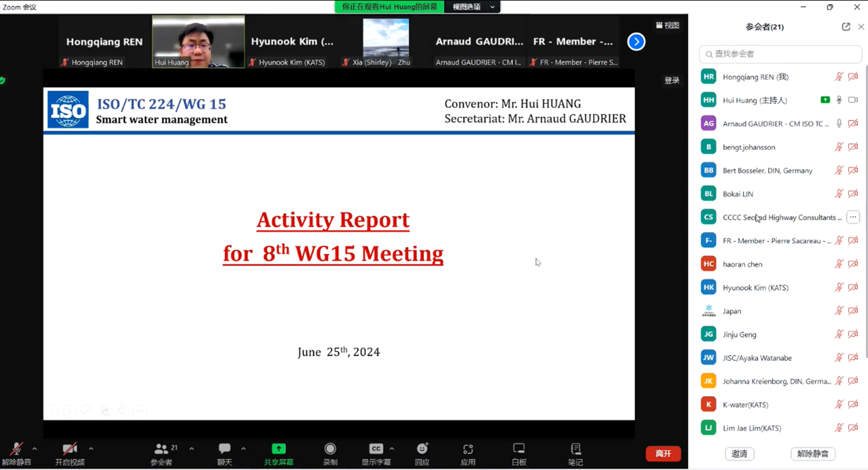The width and height of the screenshot is (868, 470).
Task: Click the 参会者(21) panel title
Action: point(765,27)
